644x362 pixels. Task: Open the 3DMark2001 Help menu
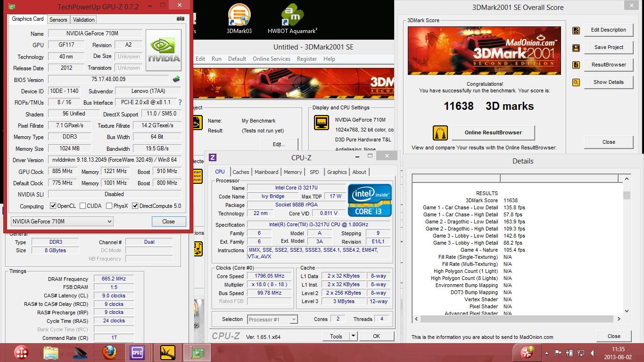tap(329, 59)
